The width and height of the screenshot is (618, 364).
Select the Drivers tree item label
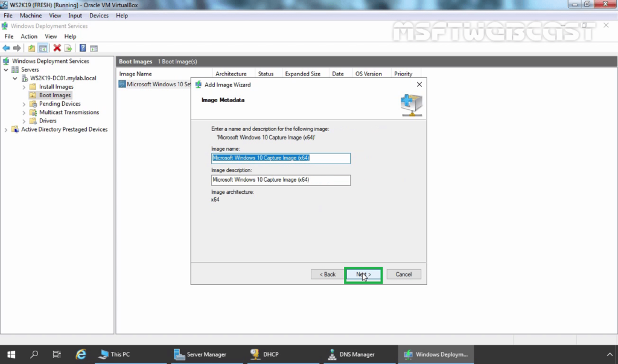click(x=48, y=121)
